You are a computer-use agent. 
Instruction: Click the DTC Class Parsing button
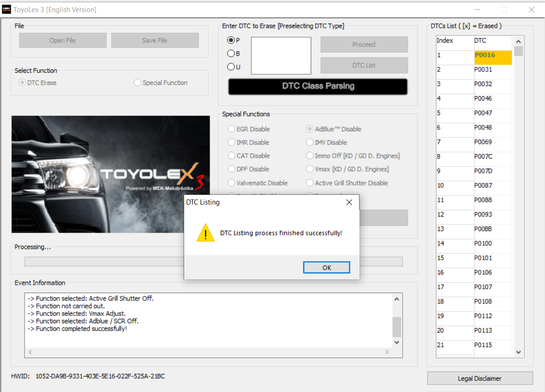[318, 86]
